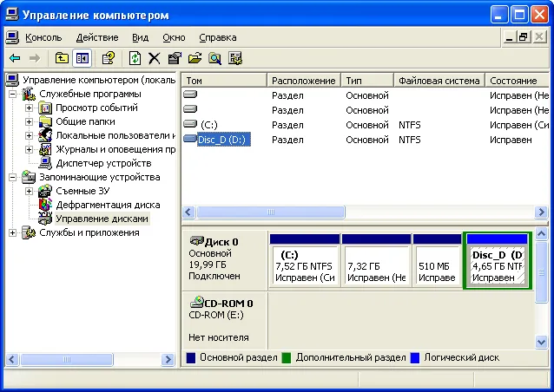Click the green Дополнительный раздел legend swatch
554x392 pixels.
[x=287, y=358]
